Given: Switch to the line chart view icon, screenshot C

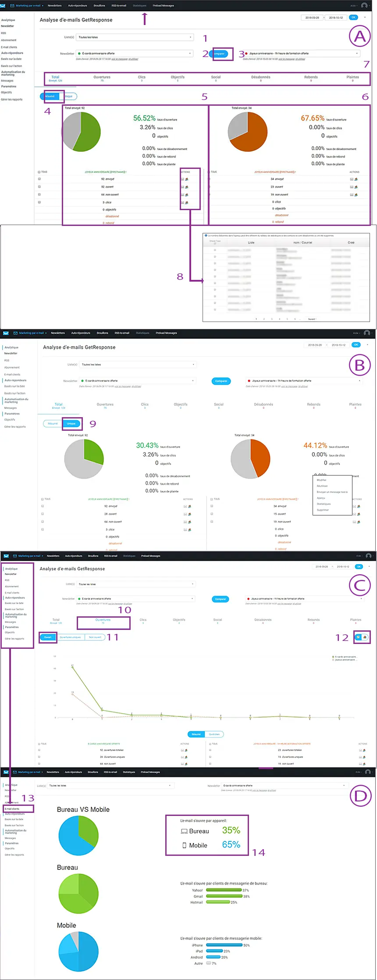Looking at the screenshot, I should [x=359, y=637].
